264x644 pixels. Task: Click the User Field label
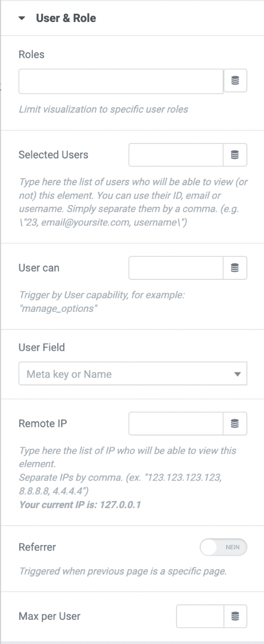click(41, 347)
